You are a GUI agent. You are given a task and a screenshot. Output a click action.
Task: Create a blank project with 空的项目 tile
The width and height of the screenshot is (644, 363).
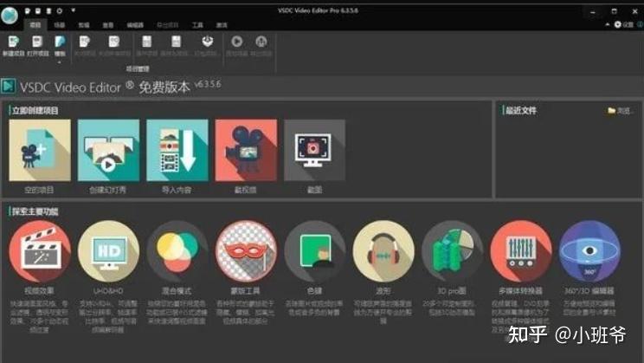point(40,150)
